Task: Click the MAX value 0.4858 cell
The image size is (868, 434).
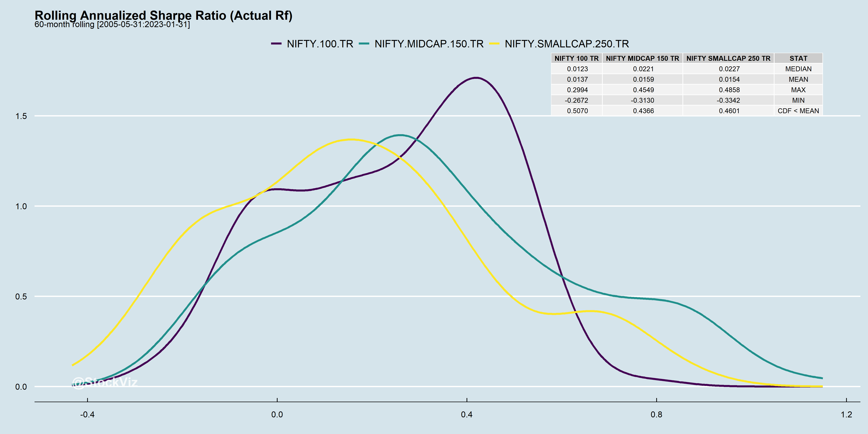Action: (x=729, y=90)
